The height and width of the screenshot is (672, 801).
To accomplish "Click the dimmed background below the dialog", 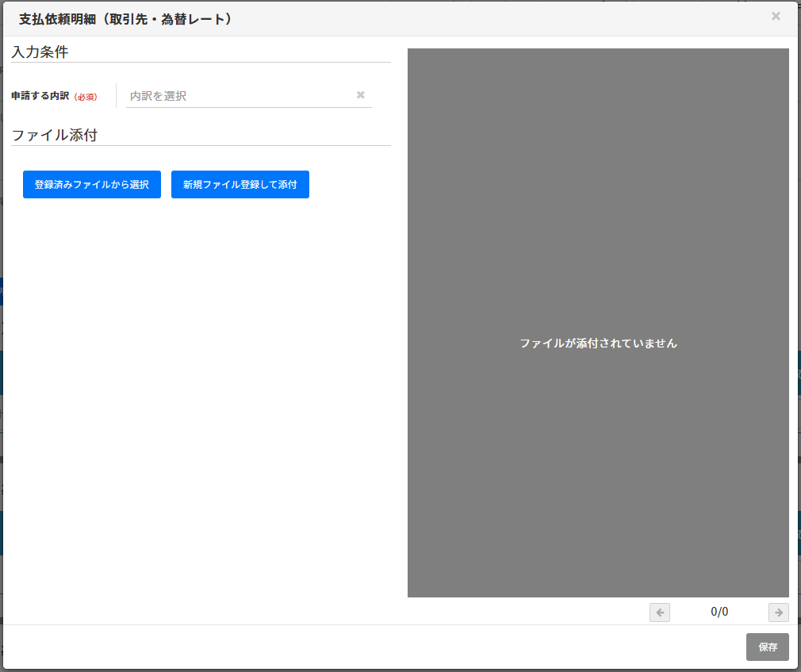I will 397,670.
